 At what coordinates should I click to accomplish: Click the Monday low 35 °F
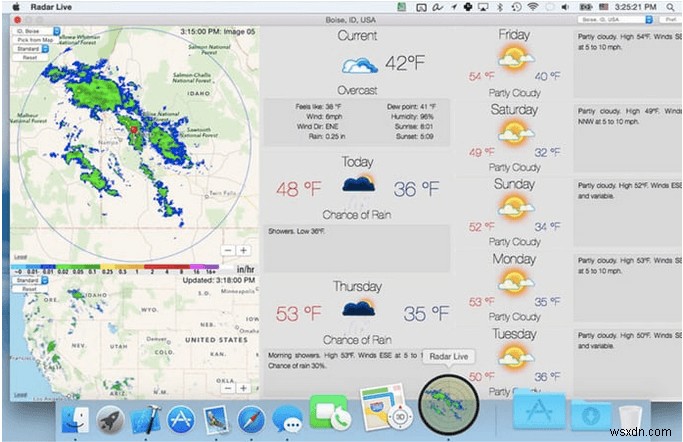[x=547, y=302]
